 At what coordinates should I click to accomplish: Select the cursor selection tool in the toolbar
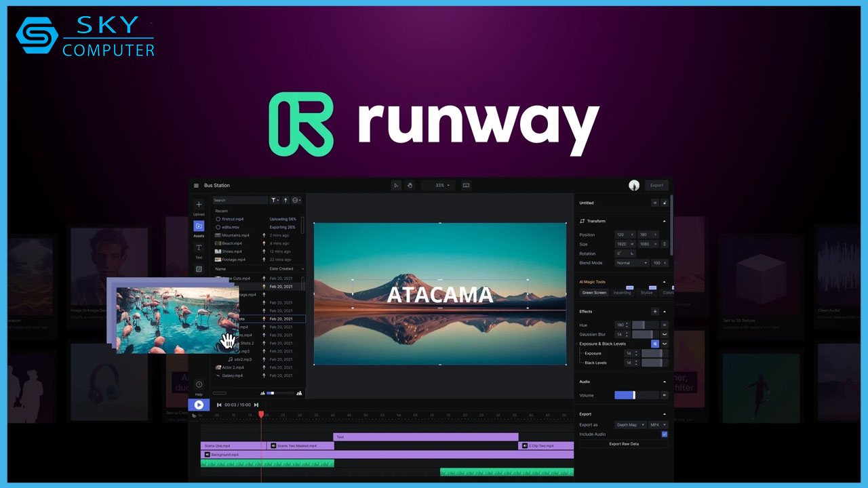point(397,185)
